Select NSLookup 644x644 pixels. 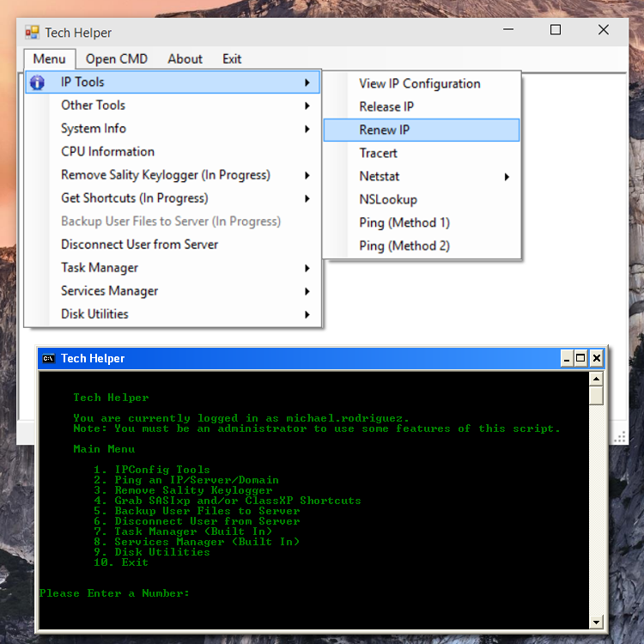[x=422, y=199]
